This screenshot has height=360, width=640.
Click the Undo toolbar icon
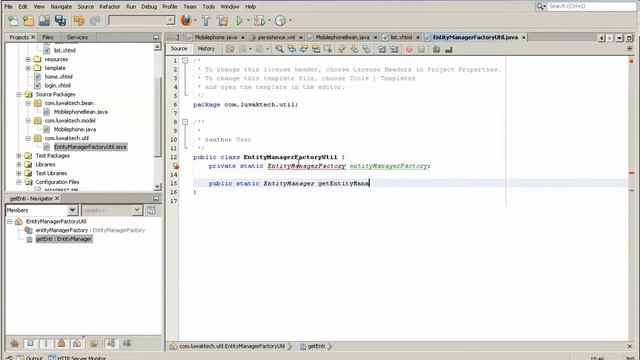click(79, 20)
